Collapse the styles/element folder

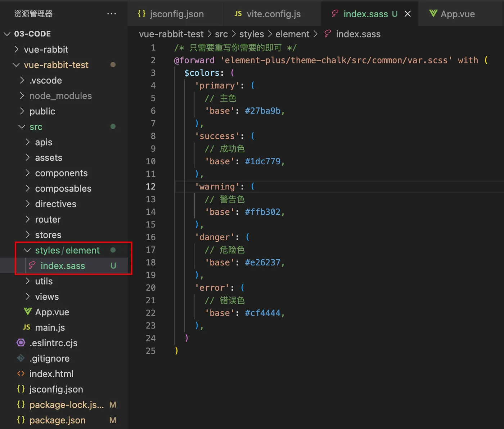coord(27,250)
